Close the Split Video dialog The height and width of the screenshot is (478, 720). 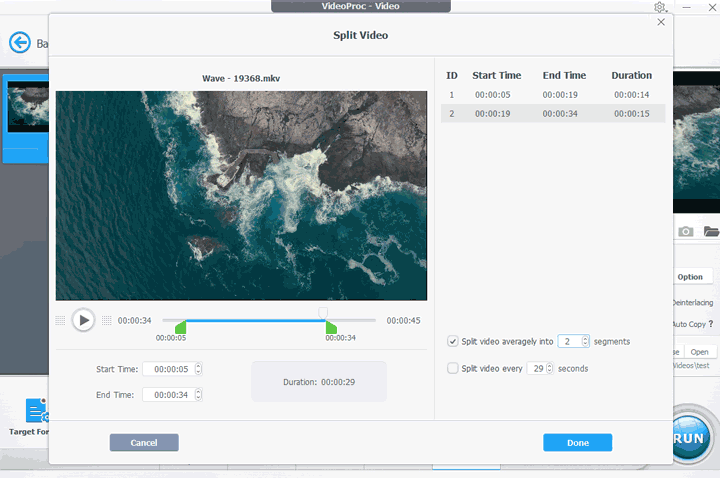661,21
